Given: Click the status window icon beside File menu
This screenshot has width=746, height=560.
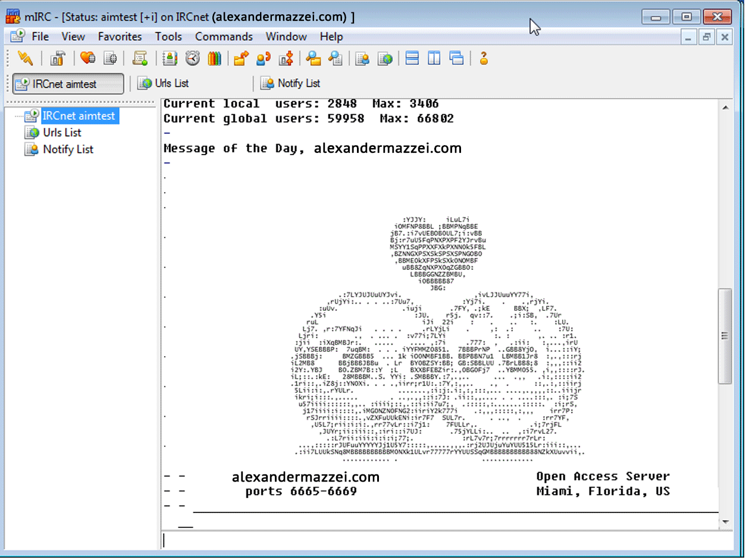Looking at the screenshot, I should (x=17, y=36).
